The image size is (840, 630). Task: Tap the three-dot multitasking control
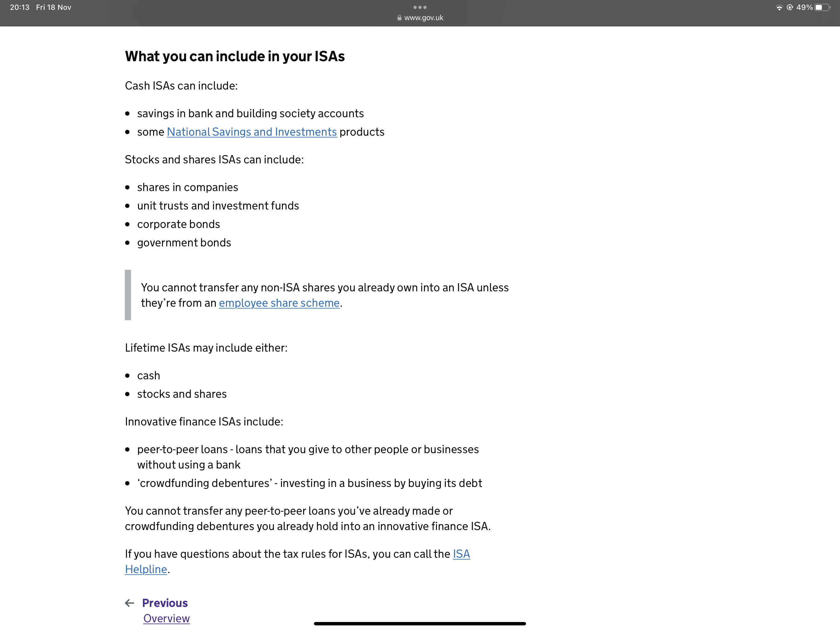pos(420,7)
